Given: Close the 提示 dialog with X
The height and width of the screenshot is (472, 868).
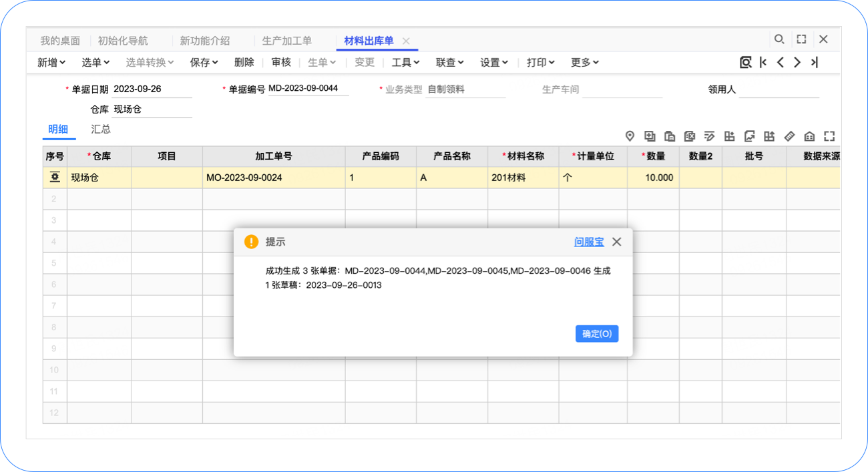Looking at the screenshot, I should tap(617, 242).
